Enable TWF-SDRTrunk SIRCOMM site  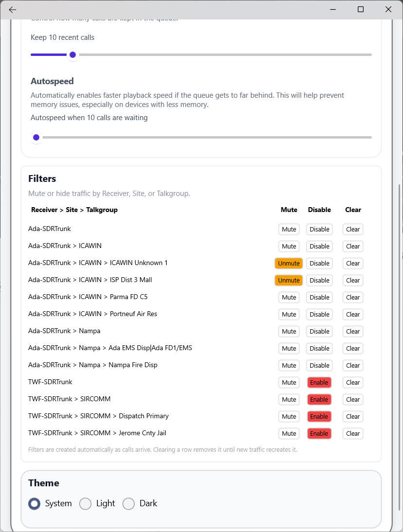(319, 399)
